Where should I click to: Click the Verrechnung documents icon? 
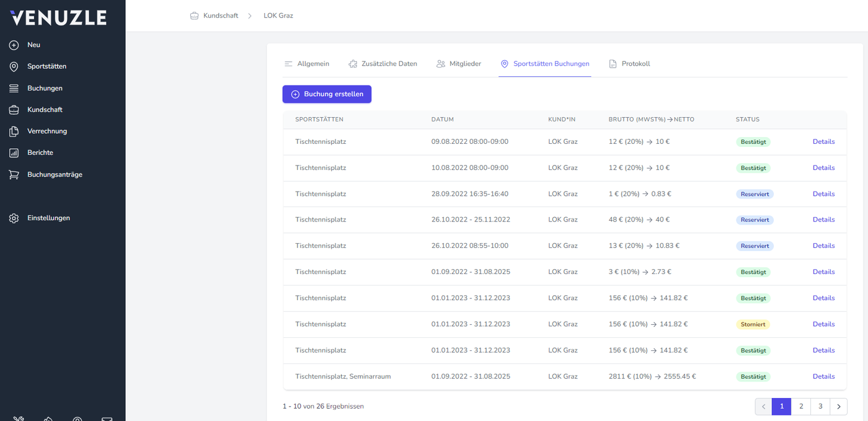tap(14, 131)
